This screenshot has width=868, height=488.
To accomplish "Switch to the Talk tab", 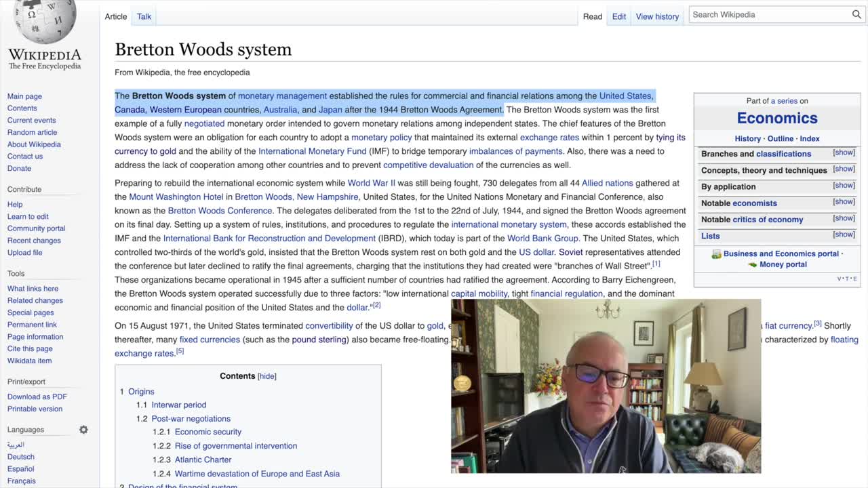I will (x=144, y=16).
